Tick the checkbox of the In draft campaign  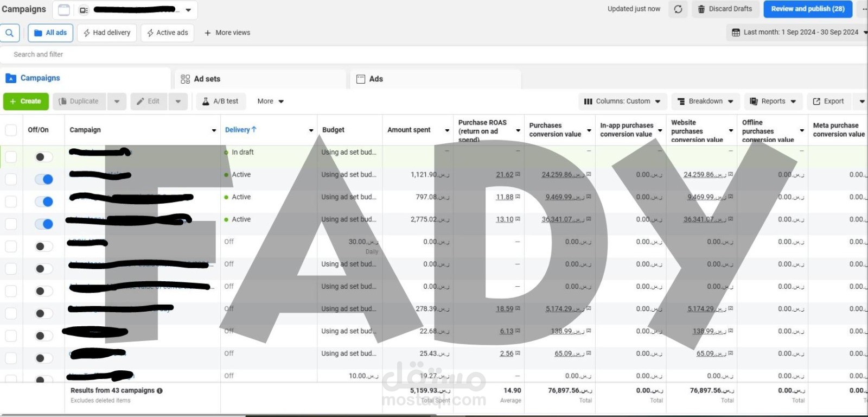[11, 157]
